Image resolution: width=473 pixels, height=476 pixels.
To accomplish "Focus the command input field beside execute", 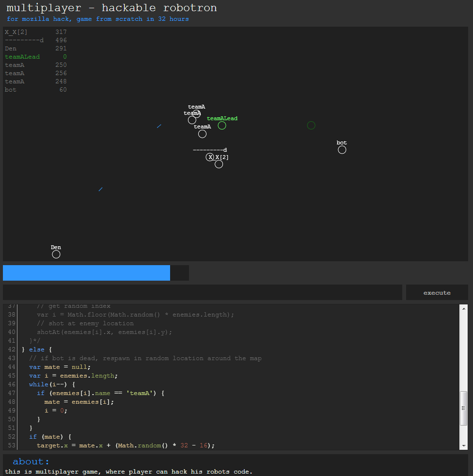I will [x=203, y=292].
